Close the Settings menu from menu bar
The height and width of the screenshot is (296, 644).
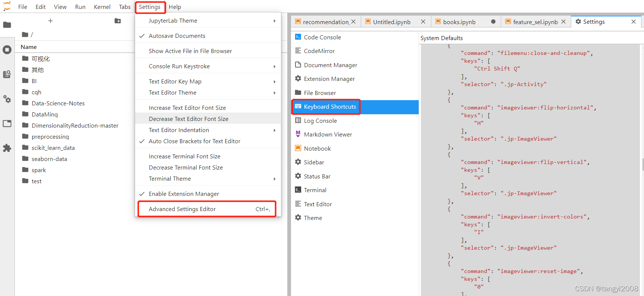(x=150, y=7)
